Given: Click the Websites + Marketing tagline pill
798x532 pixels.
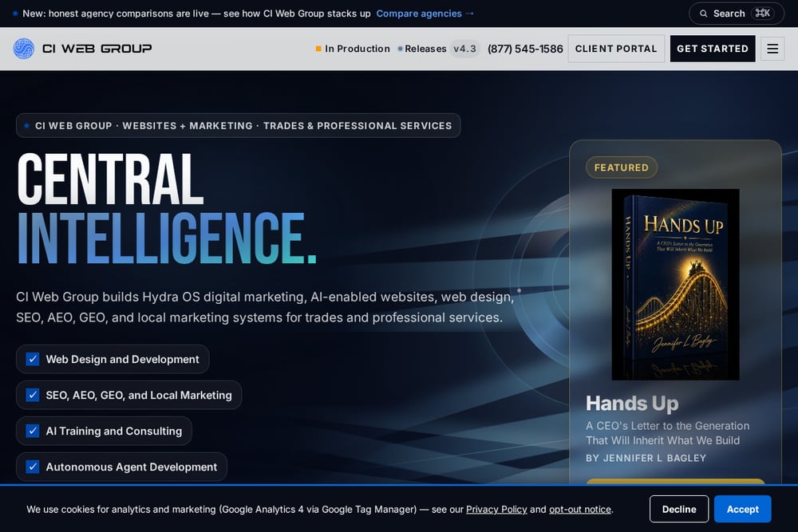Looking at the screenshot, I should (x=238, y=126).
